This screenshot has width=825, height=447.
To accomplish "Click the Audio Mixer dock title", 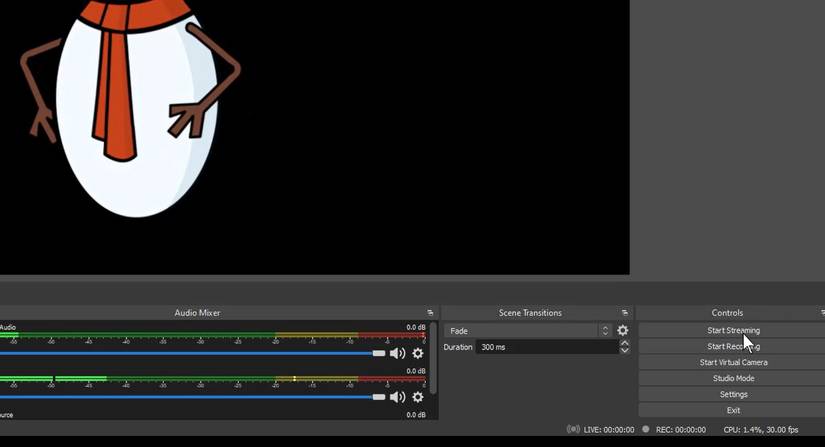I will pos(197,312).
